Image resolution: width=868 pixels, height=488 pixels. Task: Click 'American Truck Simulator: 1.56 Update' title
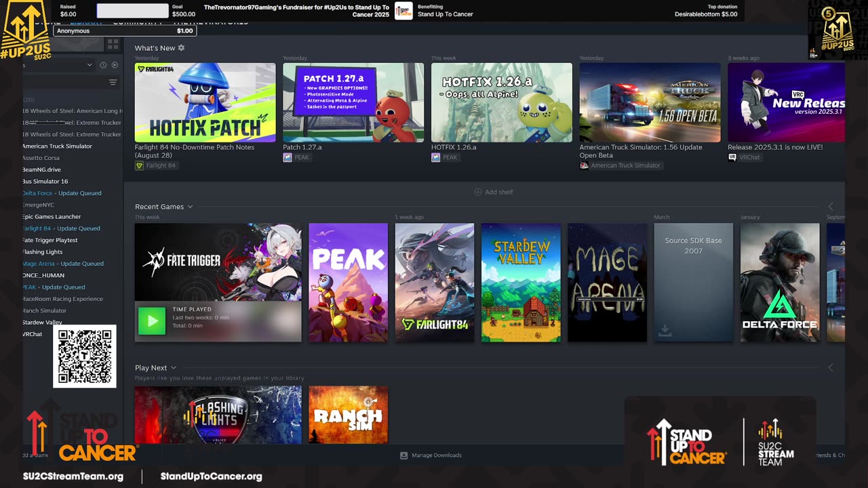point(641,151)
